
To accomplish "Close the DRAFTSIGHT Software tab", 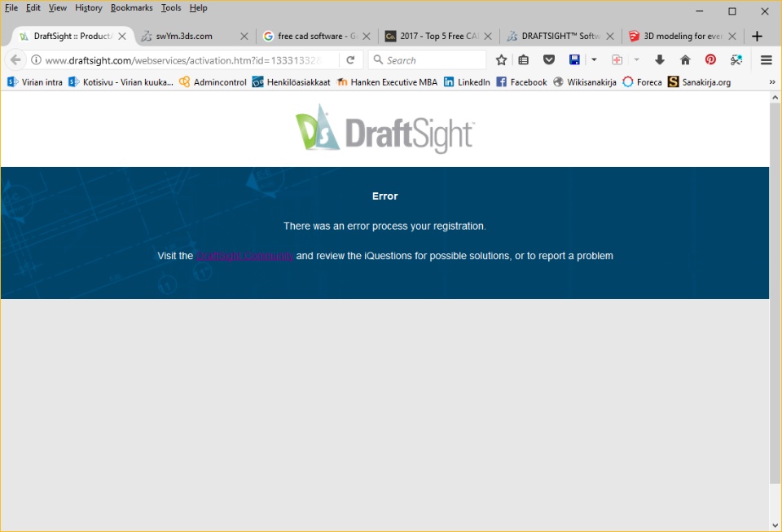I will tap(610, 36).
